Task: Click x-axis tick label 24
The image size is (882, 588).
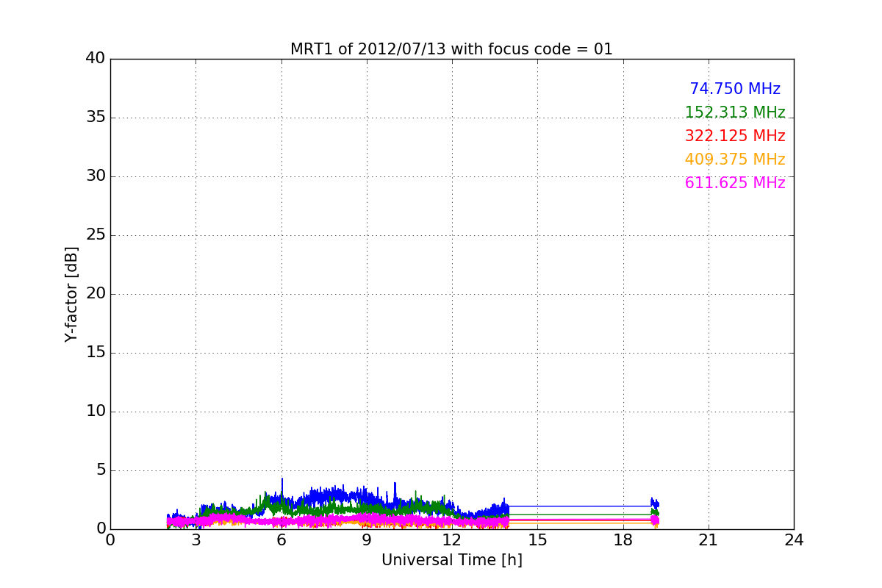Action: 794,540
